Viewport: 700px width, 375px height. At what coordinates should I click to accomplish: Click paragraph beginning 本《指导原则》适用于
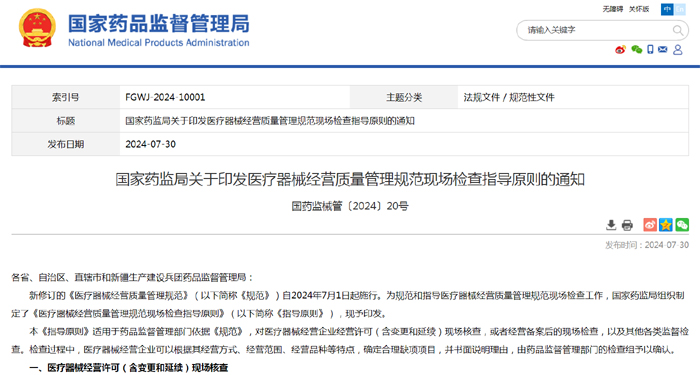point(350,340)
